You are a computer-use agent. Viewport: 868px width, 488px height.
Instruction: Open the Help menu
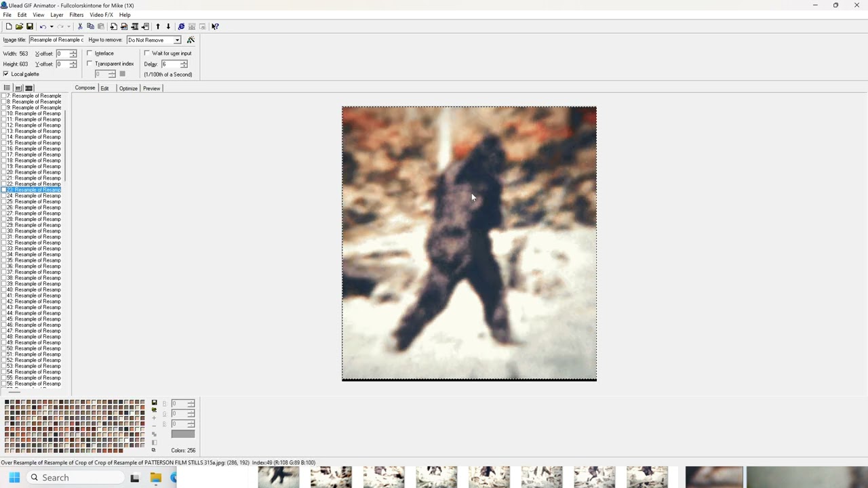tap(125, 15)
